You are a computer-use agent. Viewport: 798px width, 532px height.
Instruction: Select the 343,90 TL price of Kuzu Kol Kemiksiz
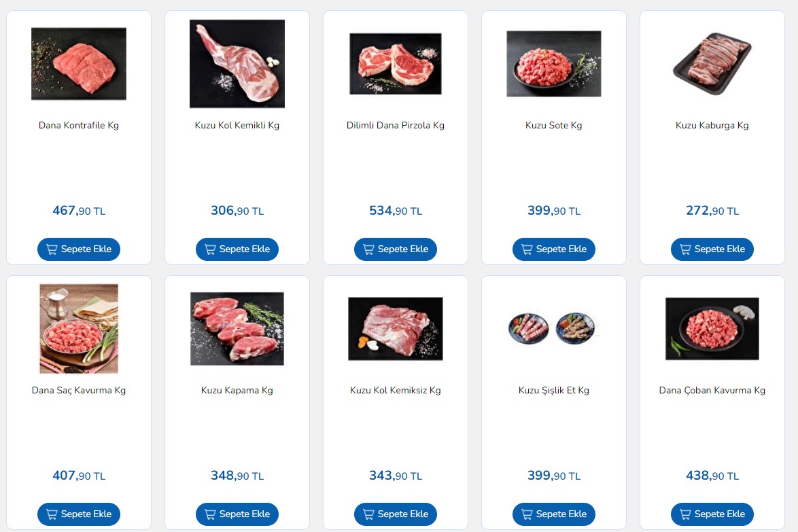click(396, 476)
